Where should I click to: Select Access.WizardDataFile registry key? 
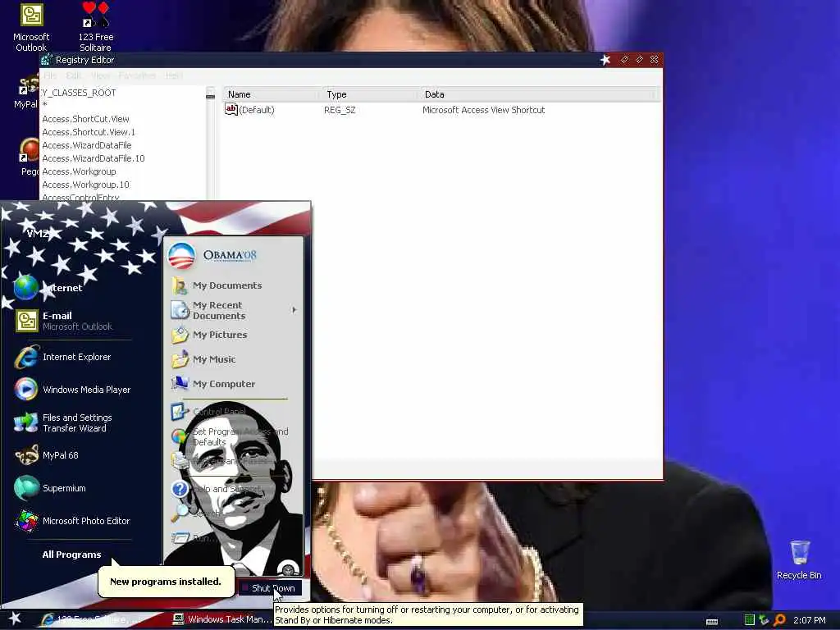click(x=87, y=145)
